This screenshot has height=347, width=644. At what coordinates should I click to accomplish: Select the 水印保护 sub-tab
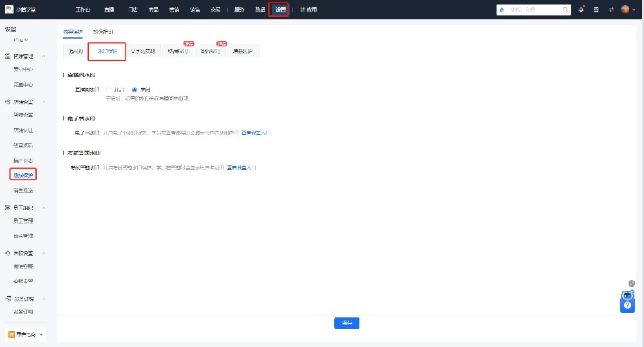pos(108,52)
